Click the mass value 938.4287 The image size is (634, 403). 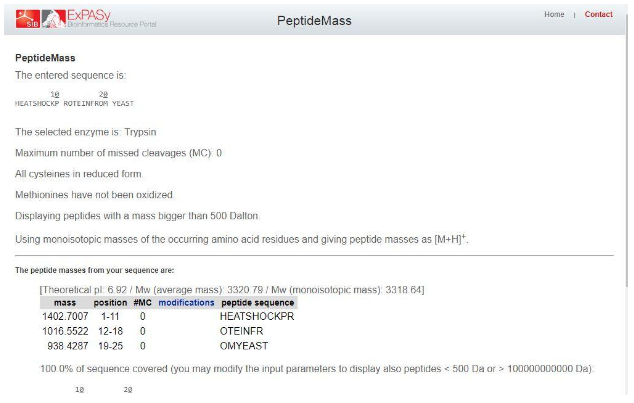click(x=68, y=346)
